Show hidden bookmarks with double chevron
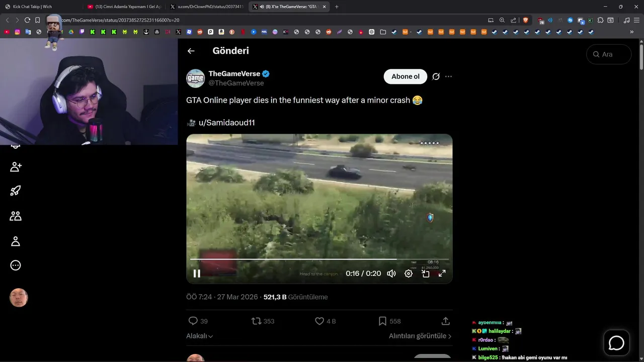The image size is (644, 362). (x=631, y=32)
